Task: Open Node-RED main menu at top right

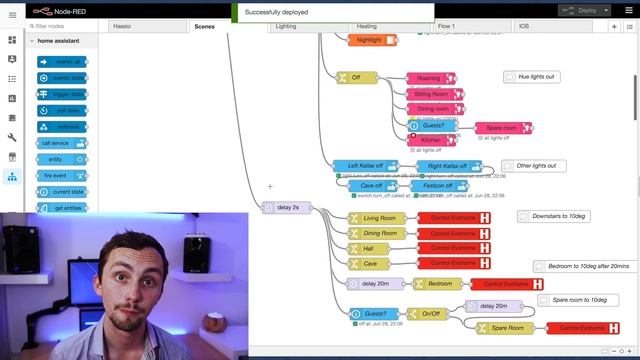Action: point(629,11)
